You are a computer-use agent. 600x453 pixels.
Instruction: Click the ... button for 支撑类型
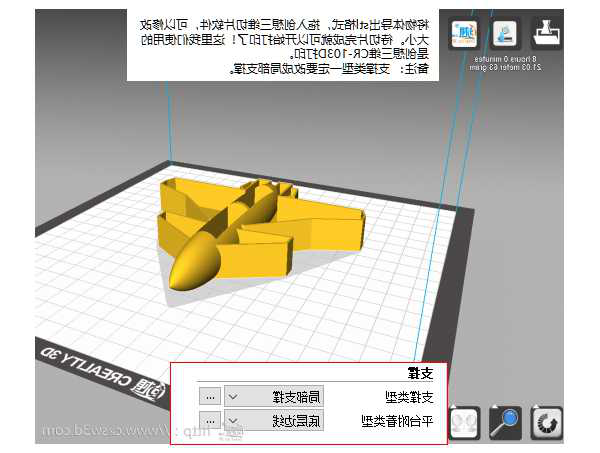pyautogui.click(x=210, y=396)
